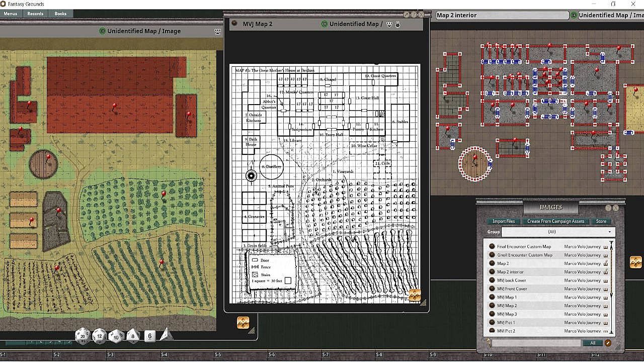
Task: Click the module book icon for Map 2 interior
Action: coord(605,272)
